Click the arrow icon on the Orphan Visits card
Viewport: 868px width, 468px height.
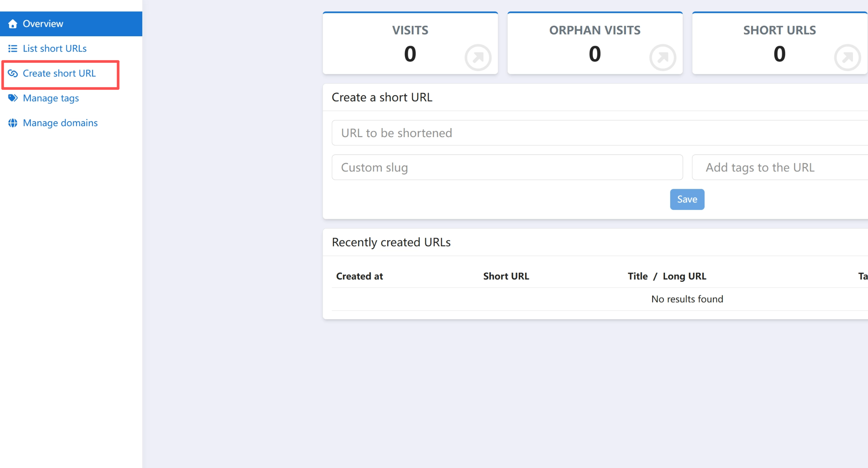coord(662,57)
